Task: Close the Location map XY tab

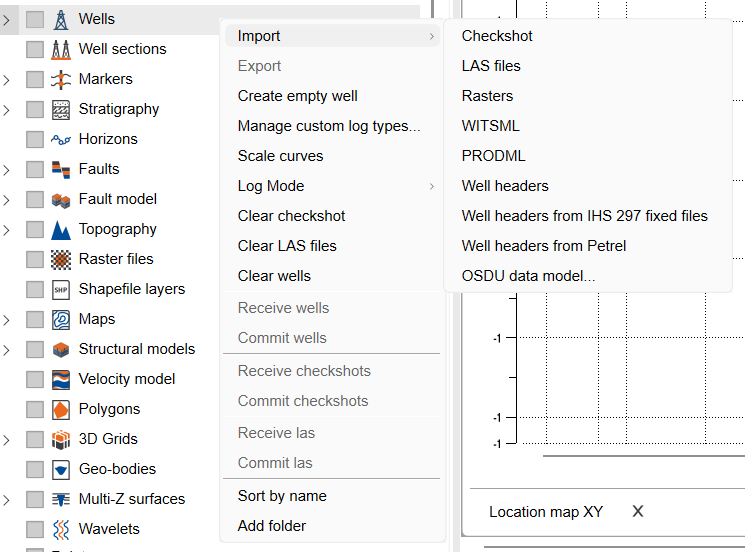Action: [x=638, y=511]
